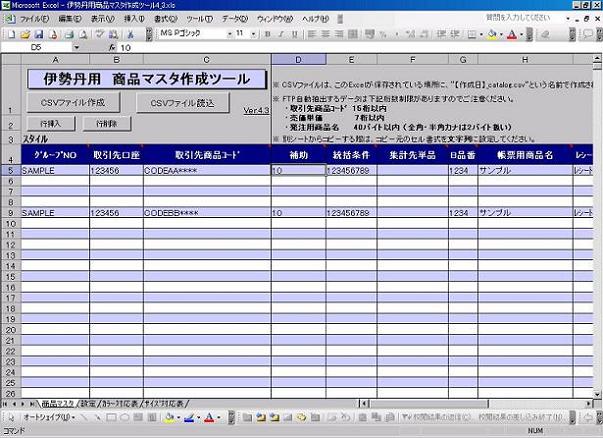This screenshot has width=603, height=438.
Task: Switch to the 設定 sheet tab
Action: [88, 404]
